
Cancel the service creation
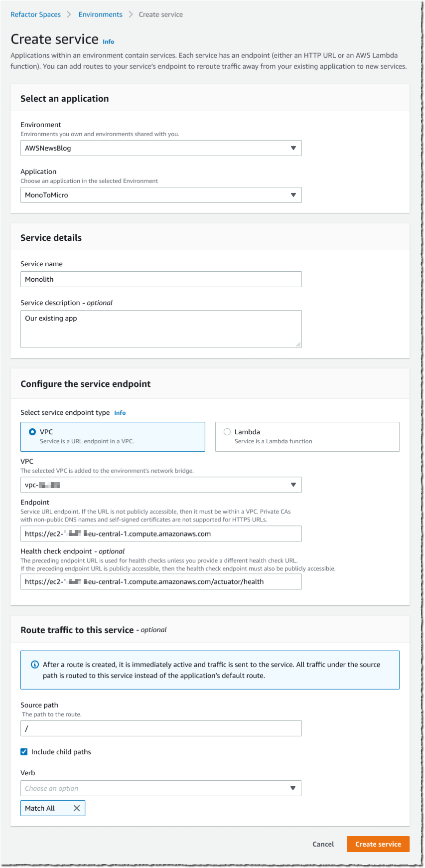pos(323,844)
